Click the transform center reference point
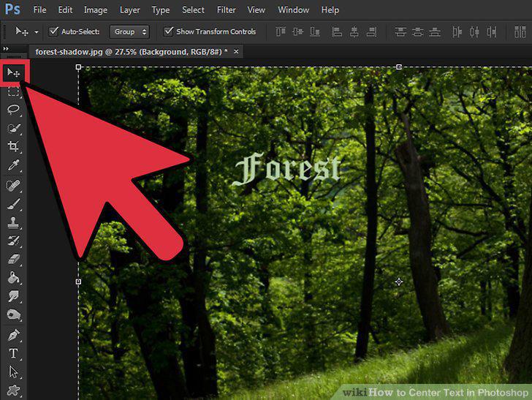The height and width of the screenshot is (400, 532). pyautogui.click(x=399, y=282)
